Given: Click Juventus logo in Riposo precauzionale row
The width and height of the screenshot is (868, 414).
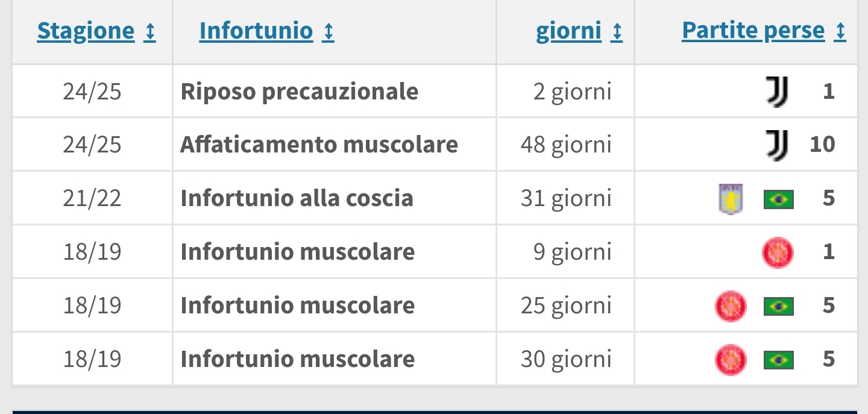Looking at the screenshot, I should [x=777, y=92].
